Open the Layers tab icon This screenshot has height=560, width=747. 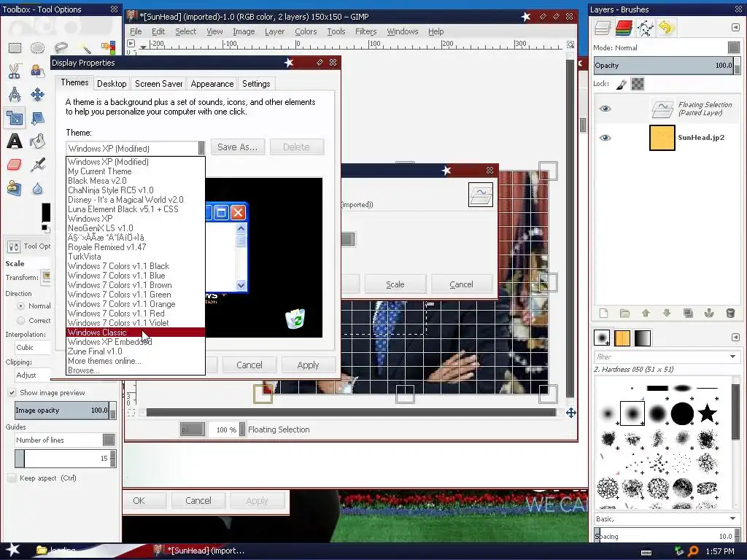click(x=603, y=28)
